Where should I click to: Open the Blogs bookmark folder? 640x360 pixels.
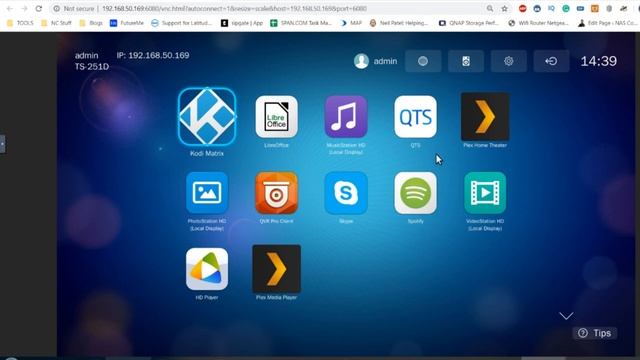point(91,23)
